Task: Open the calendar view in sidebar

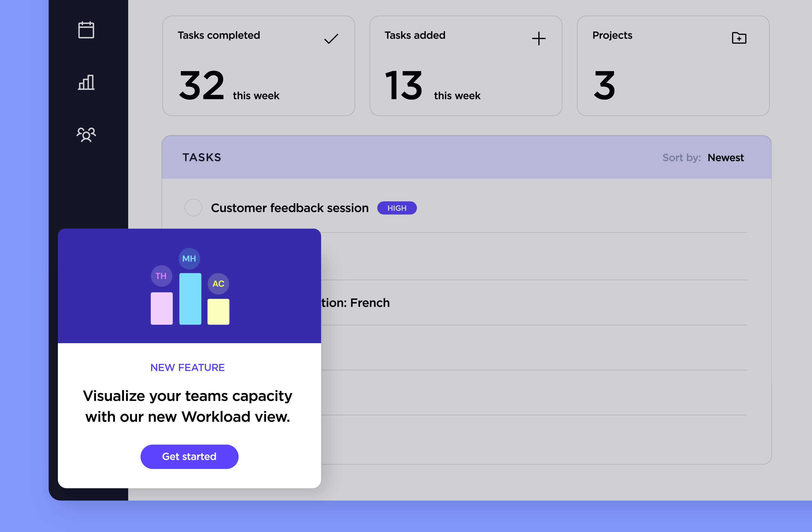Action: (x=86, y=30)
